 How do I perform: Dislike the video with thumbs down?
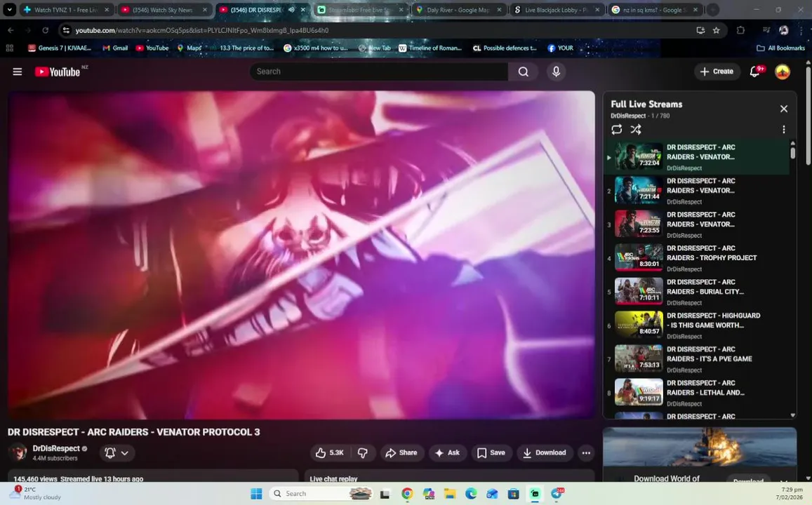click(x=363, y=452)
